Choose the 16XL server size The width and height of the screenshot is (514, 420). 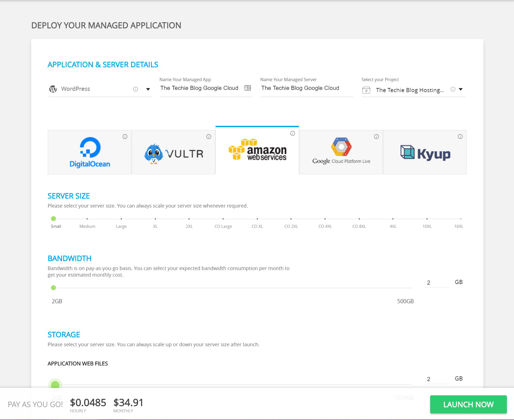coord(459,226)
